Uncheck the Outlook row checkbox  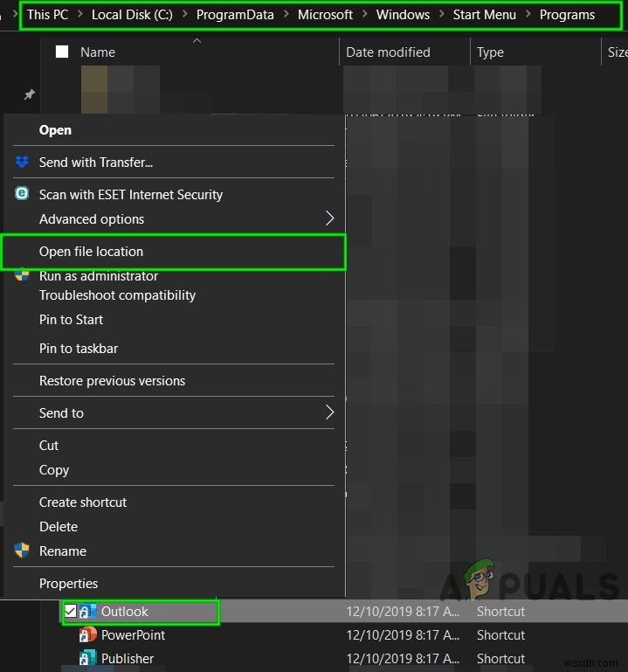point(70,611)
